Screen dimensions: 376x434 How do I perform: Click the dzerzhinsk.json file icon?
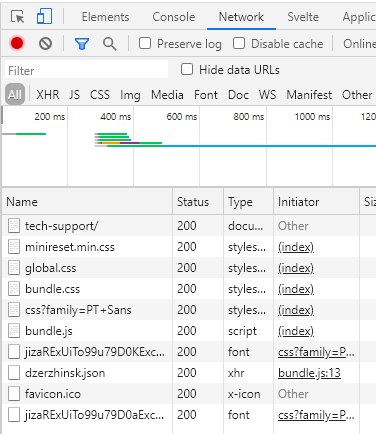pos(14,373)
